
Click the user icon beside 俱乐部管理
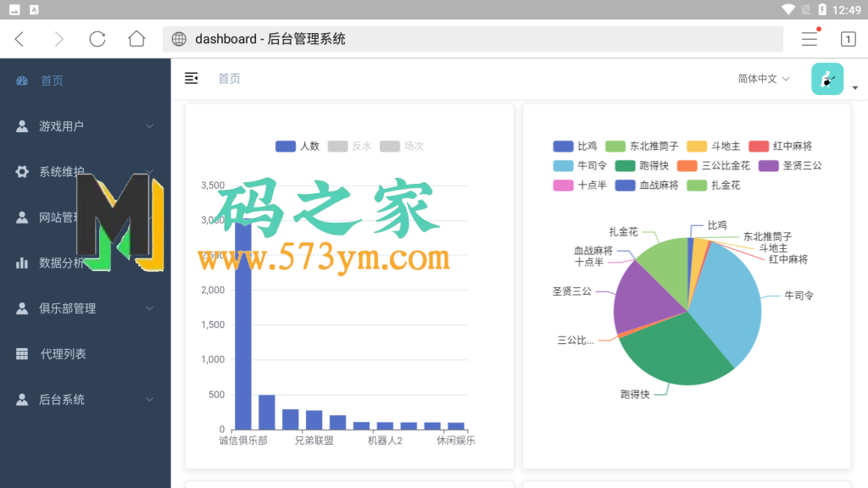click(x=22, y=308)
